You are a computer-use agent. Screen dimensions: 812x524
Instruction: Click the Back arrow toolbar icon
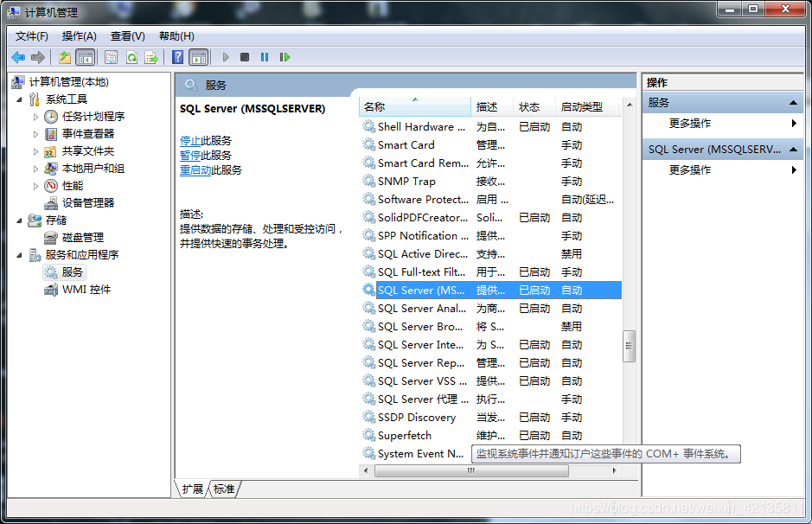coord(18,57)
